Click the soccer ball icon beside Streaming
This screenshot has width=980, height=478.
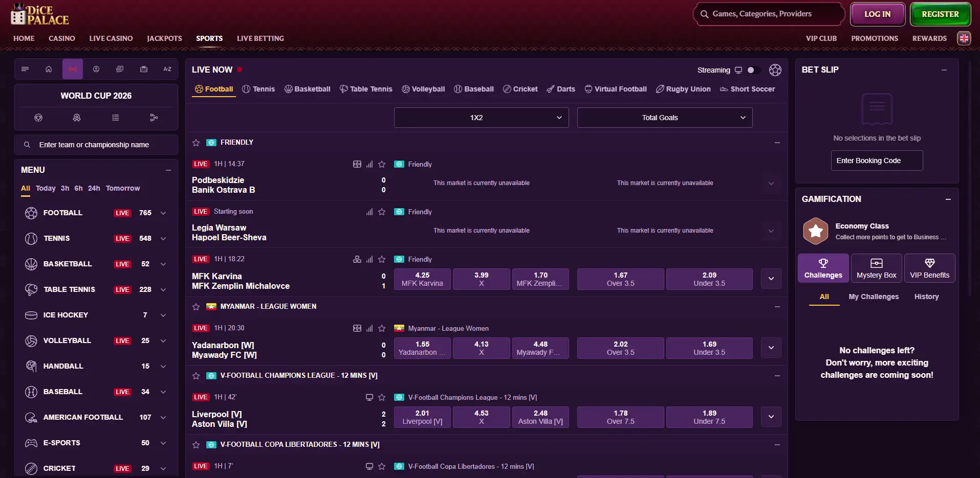(x=775, y=70)
